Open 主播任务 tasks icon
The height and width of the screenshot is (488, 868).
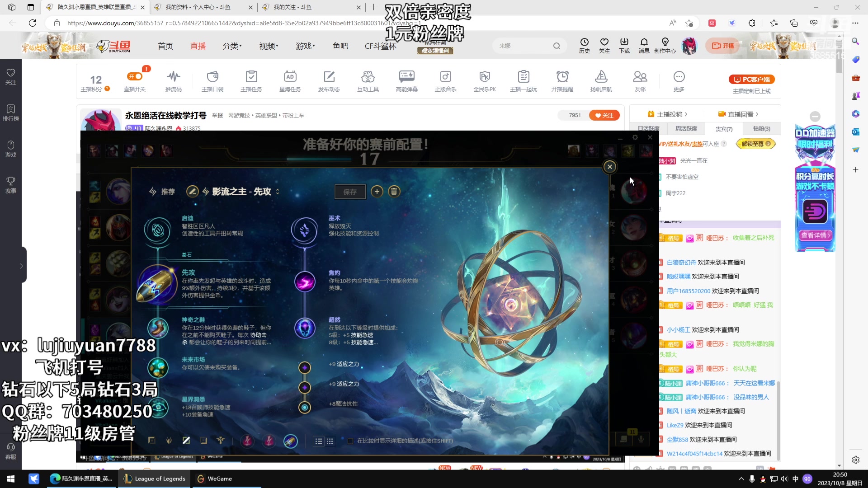pos(251,81)
